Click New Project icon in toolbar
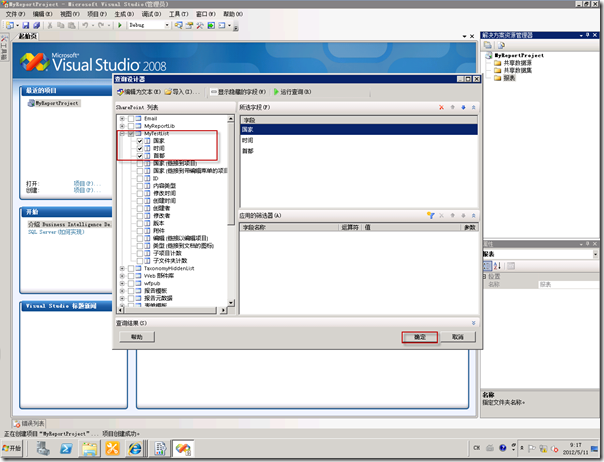Image resolution: width=604 pixels, height=462 pixels. click(10, 25)
